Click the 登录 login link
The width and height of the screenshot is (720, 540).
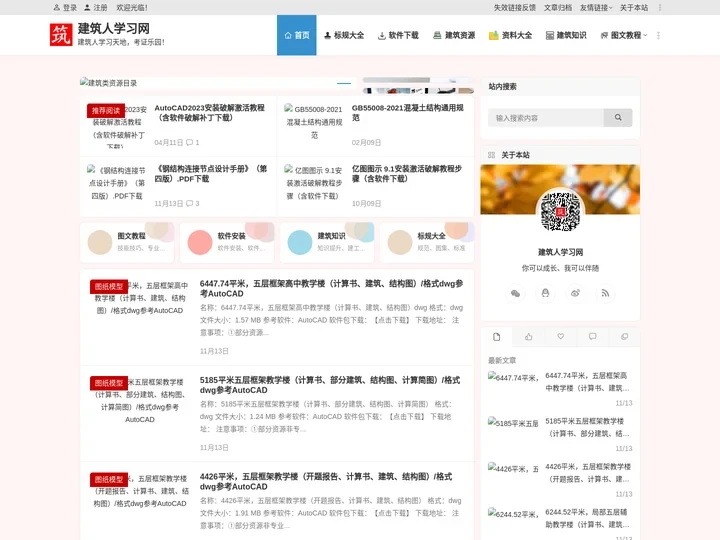pos(65,7)
